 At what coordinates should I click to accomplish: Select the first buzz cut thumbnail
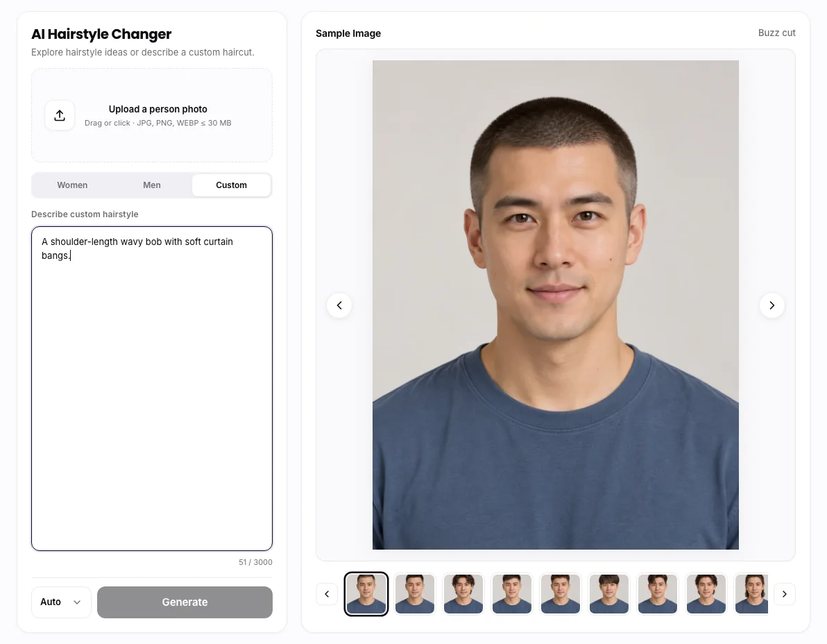pos(366,594)
